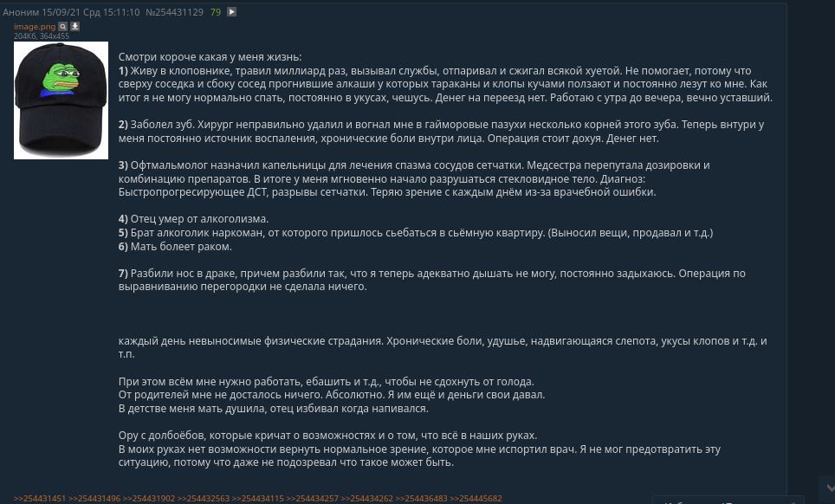Open reply link >>254432563
835x504 pixels.
204,499
